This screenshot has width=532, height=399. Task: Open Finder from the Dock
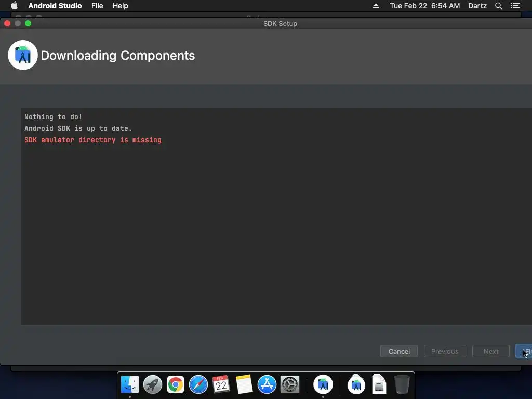[x=129, y=385]
